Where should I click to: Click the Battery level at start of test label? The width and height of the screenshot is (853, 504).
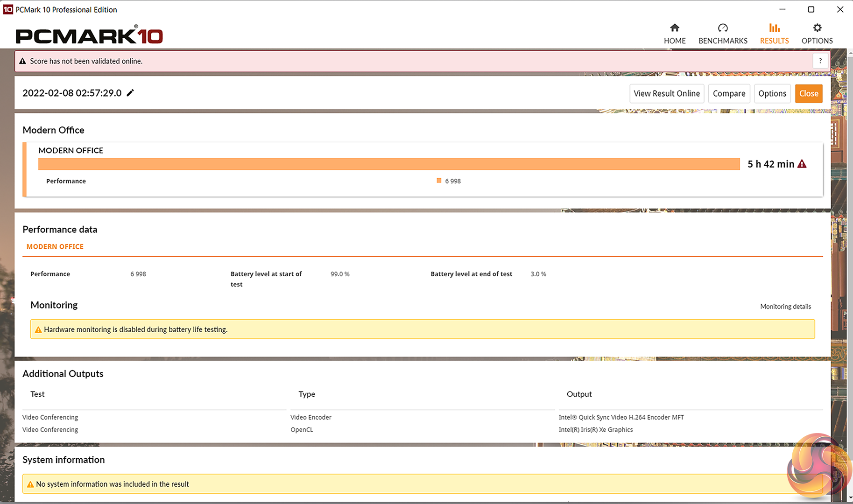[x=266, y=279]
